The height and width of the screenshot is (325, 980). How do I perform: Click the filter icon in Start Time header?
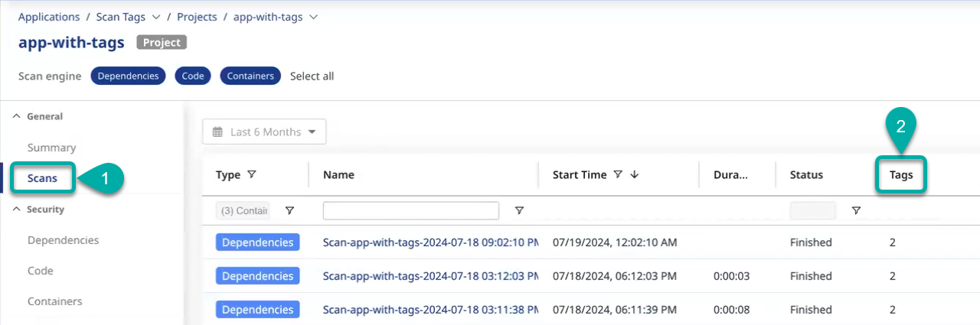[618, 174]
